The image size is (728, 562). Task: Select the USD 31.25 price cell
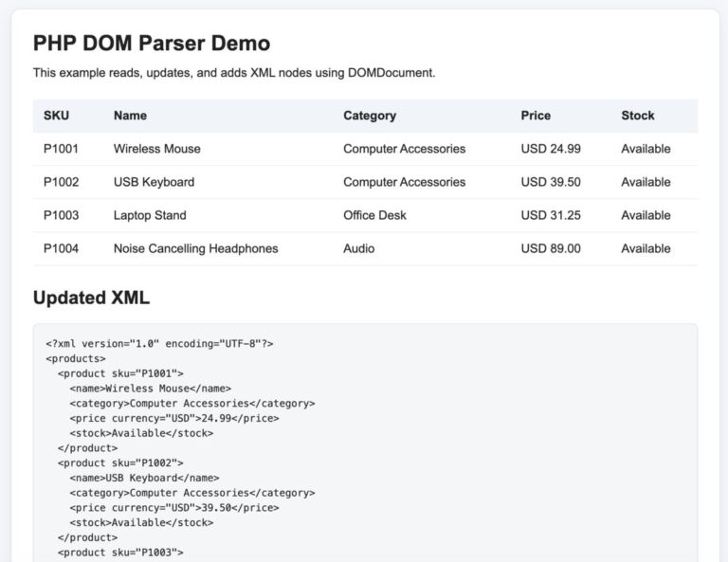coord(550,215)
